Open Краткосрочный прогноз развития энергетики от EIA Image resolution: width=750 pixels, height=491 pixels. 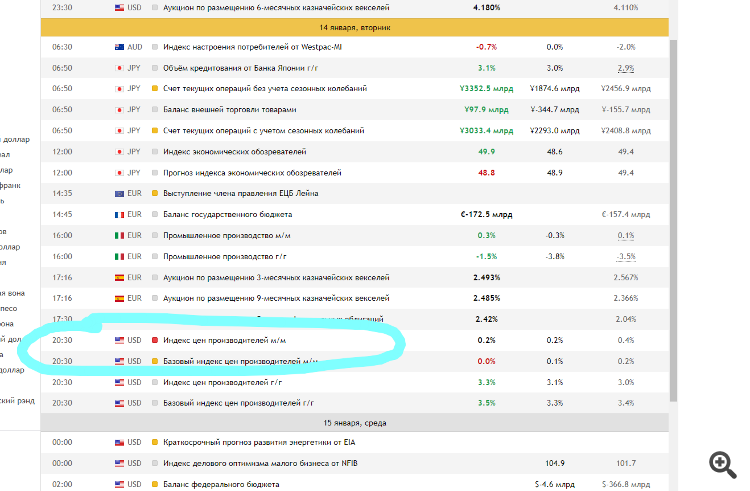click(259, 442)
